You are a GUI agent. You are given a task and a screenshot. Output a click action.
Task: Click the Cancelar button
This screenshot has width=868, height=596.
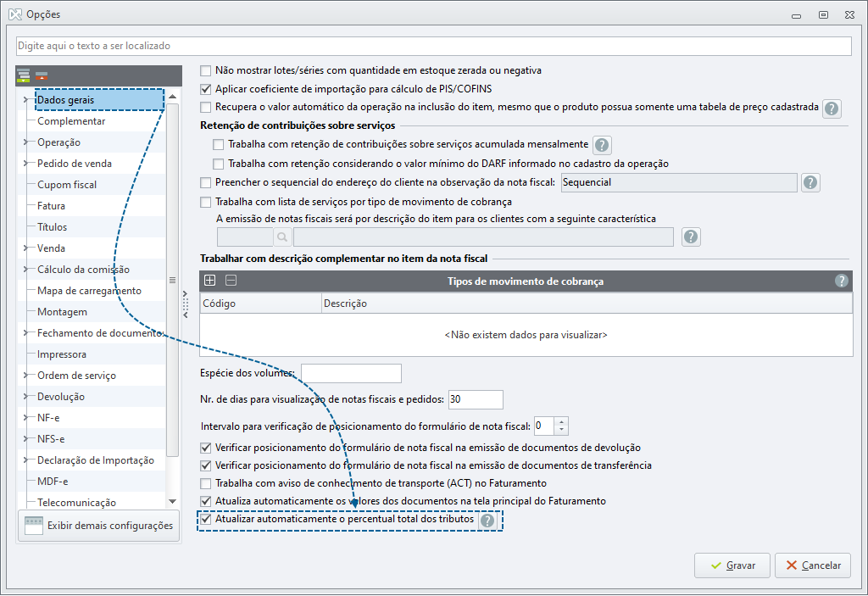point(813,565)
